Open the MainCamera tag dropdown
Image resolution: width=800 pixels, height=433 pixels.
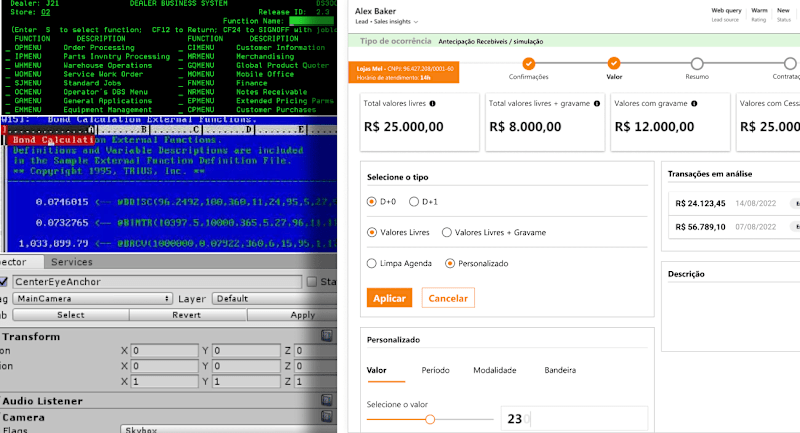(93, 298)
